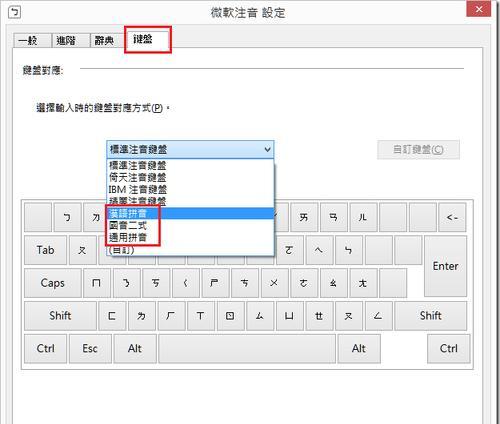Click the ㄦ key in top row

[x=363, y=217]
